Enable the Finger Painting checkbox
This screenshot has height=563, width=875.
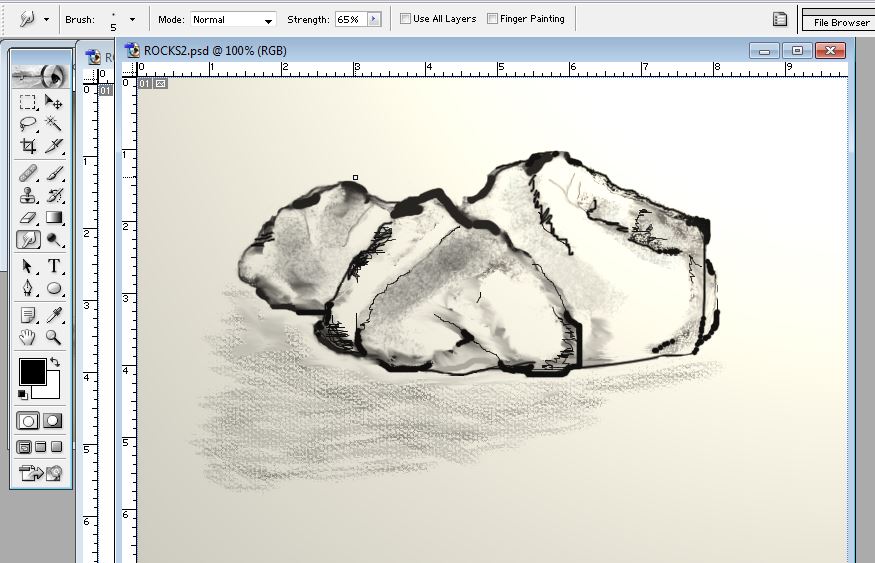[x=492, y=19]
